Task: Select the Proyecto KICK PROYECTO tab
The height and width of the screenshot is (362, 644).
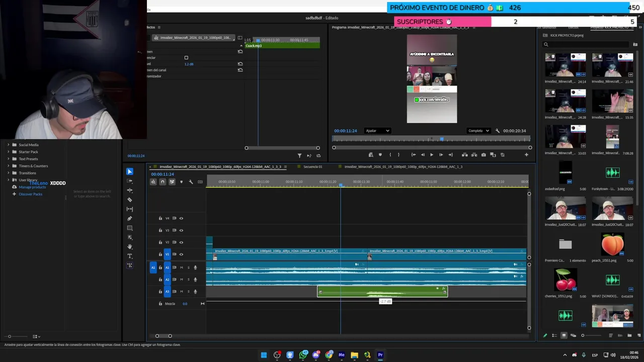Action: [610, 28]
